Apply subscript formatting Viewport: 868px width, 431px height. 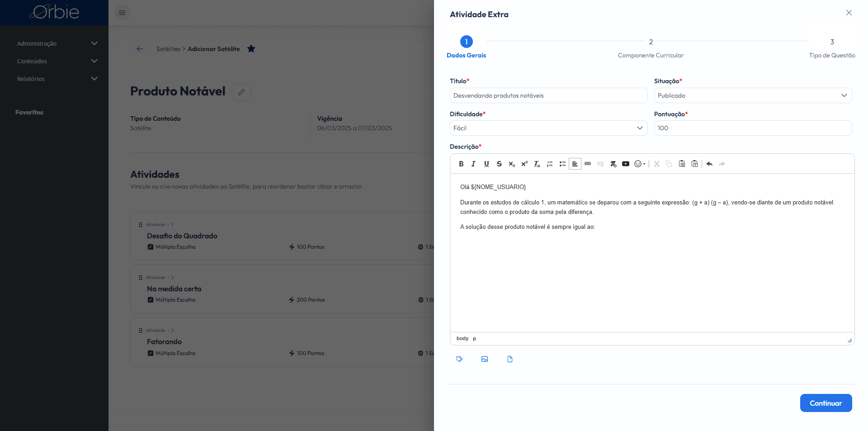tap(512, 164)
